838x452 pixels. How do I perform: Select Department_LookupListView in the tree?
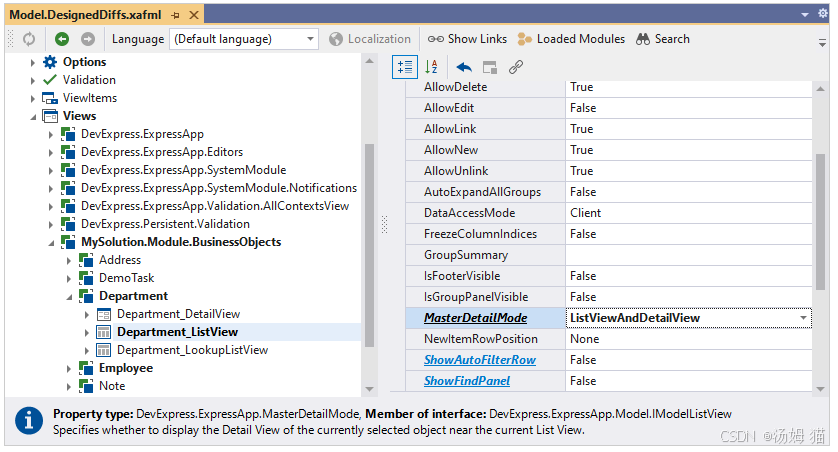point(192,350)
